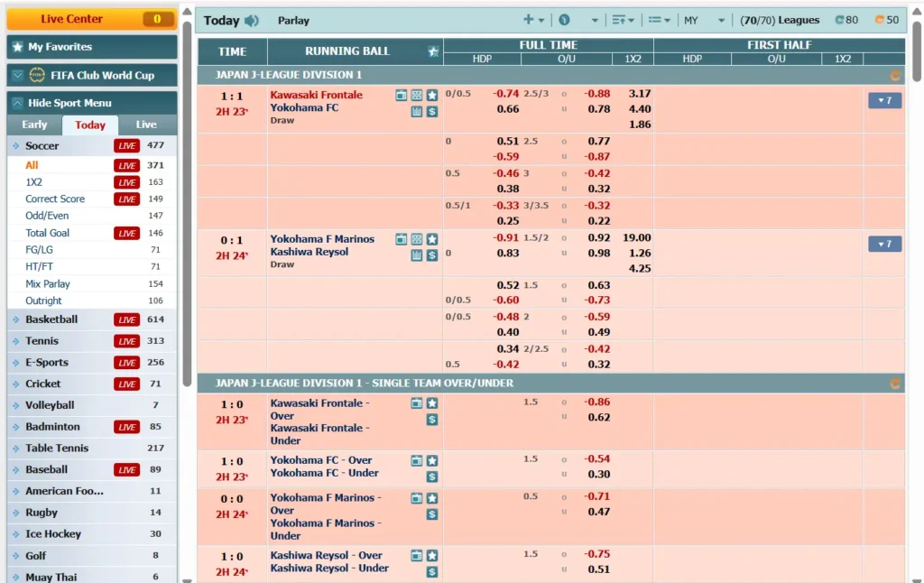Switch to the Today tab
This screenshot has height=583, width=924.
pyautogui.click(x=90, y=125)
